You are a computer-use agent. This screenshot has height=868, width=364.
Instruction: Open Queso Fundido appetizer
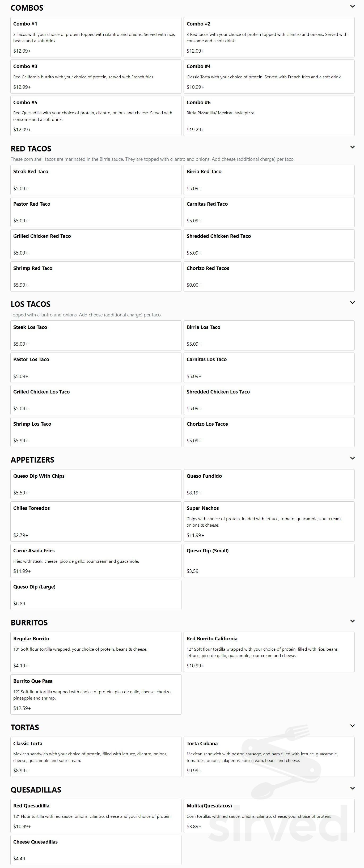pos(269,484)
